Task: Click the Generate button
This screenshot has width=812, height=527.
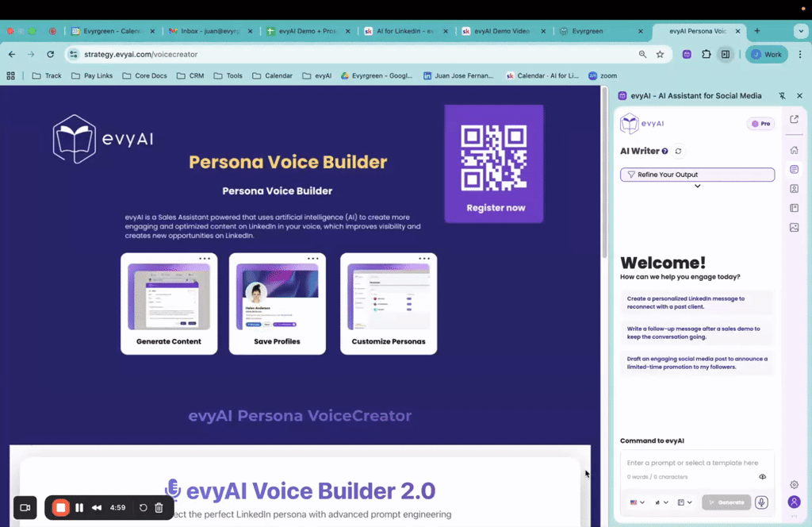Action: [x=726, y=502]
